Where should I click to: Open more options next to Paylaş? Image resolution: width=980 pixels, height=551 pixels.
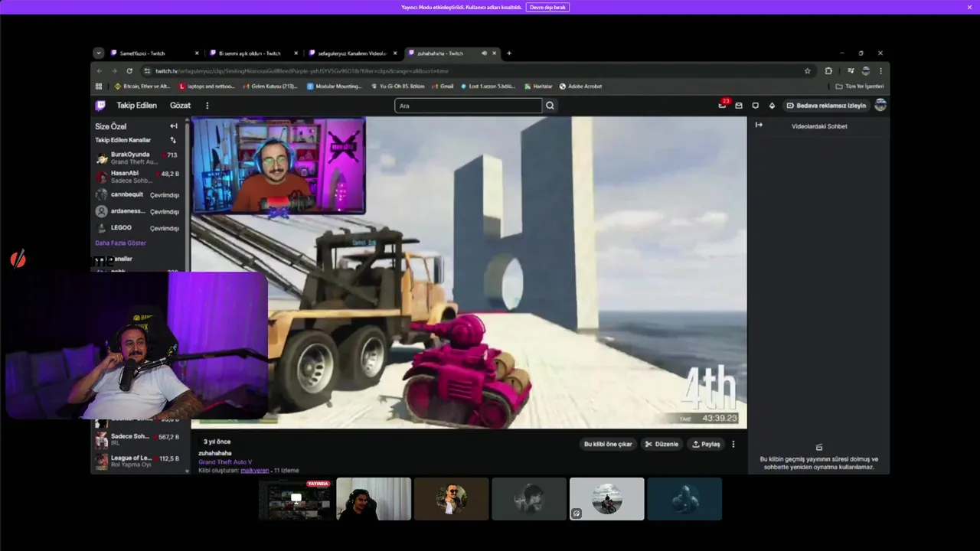pos(733,444)
